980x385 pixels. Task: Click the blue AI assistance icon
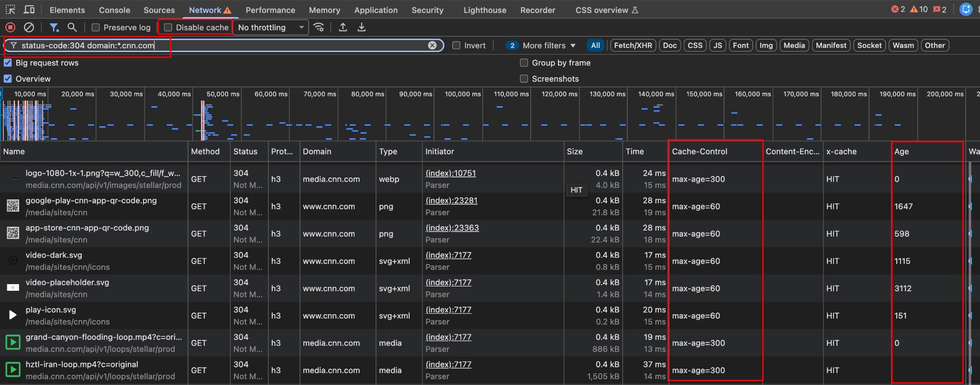click(x=966, y=10)
